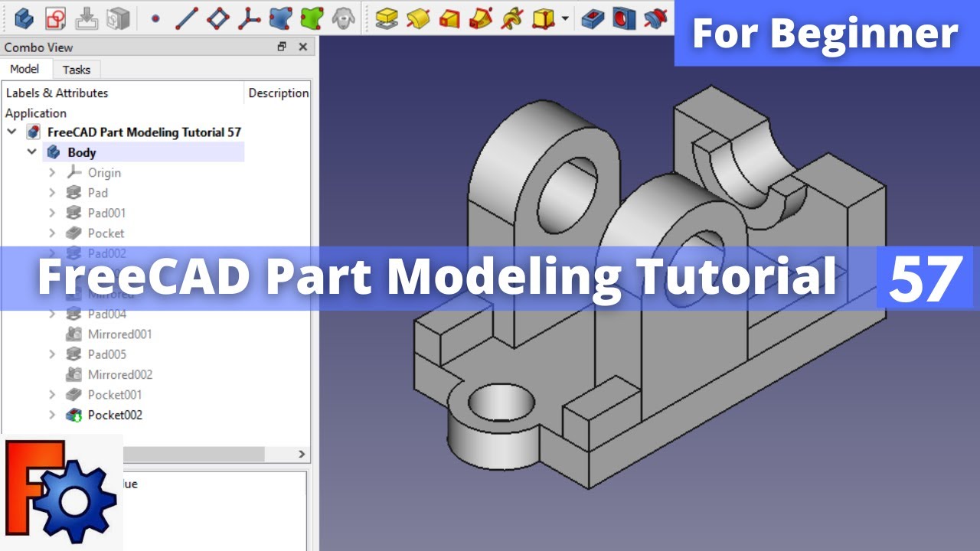Click the tree horizontal scrollbar right arrow
Image resolution: width=980 pixels, height=551 pixels.
click(x=301, y=455)
